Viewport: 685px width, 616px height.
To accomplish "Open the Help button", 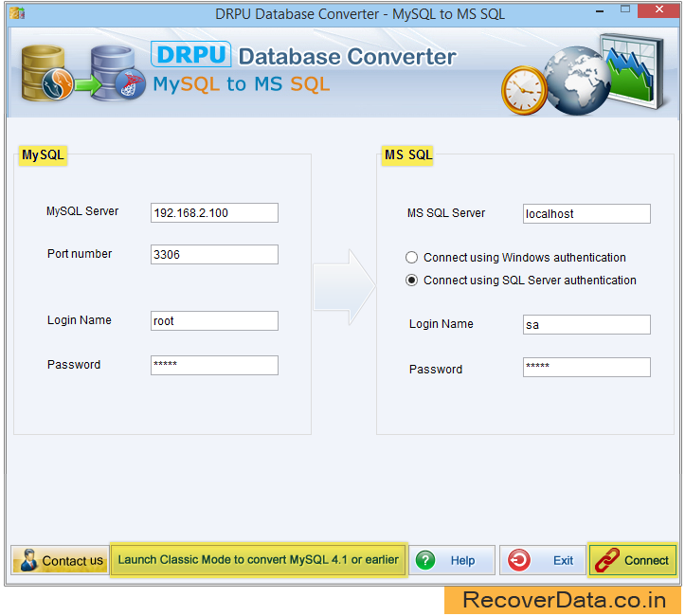I will pos(452,560).
